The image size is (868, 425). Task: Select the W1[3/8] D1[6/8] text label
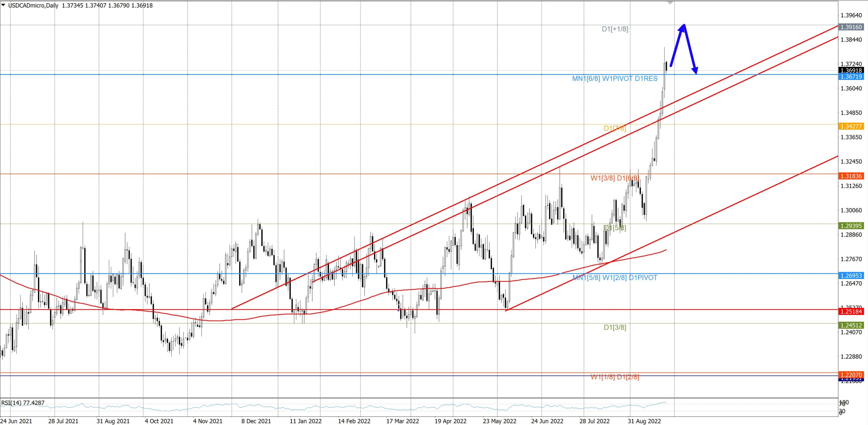tap(614, 178)
